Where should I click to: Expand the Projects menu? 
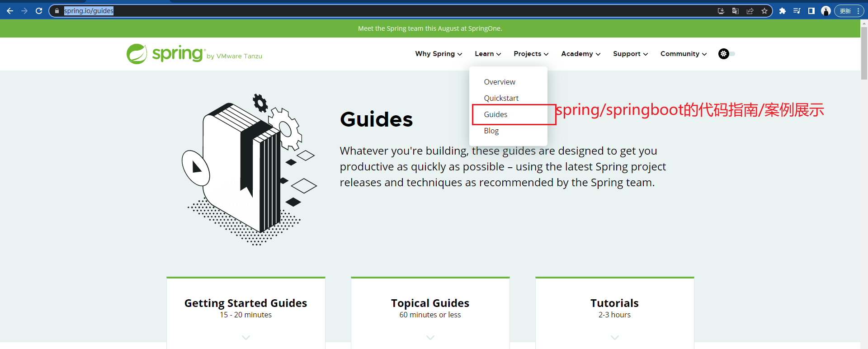point(531,54)
